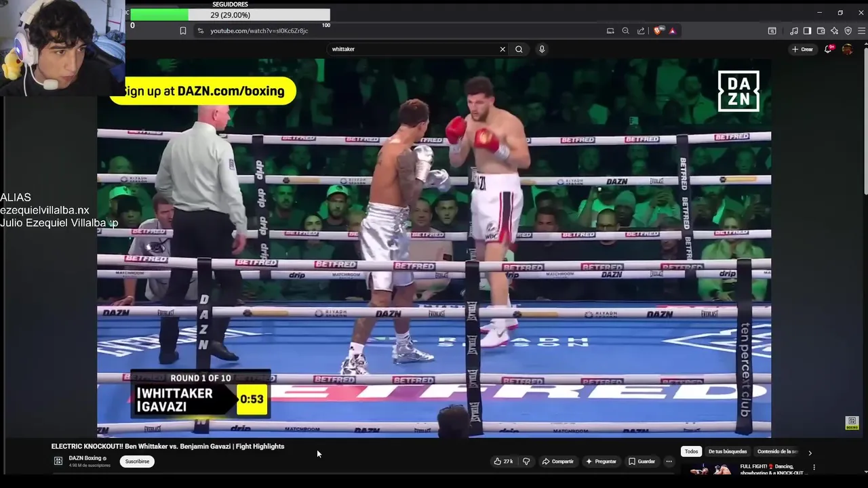Click the boxing video player to pause
This screenshot has width=868, height=488.
434,247
